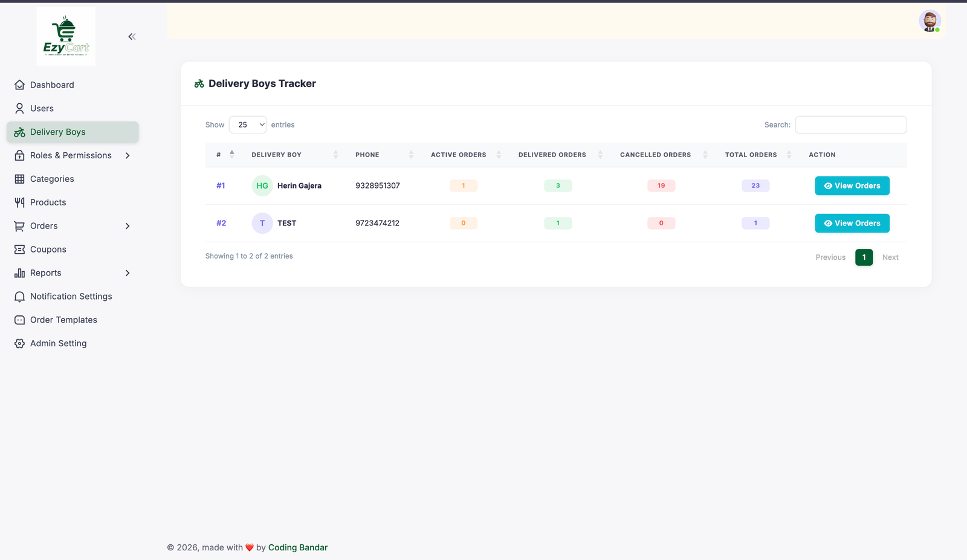Viewport: 967px width, 560px height.
Task: Focus the Search input field
Action: click(x=851, y=125)
